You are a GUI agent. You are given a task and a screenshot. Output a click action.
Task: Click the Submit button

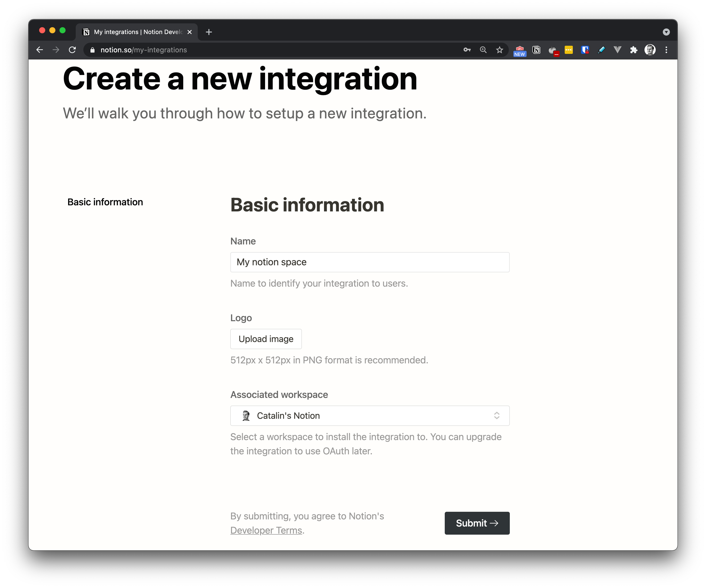point(477,523)
